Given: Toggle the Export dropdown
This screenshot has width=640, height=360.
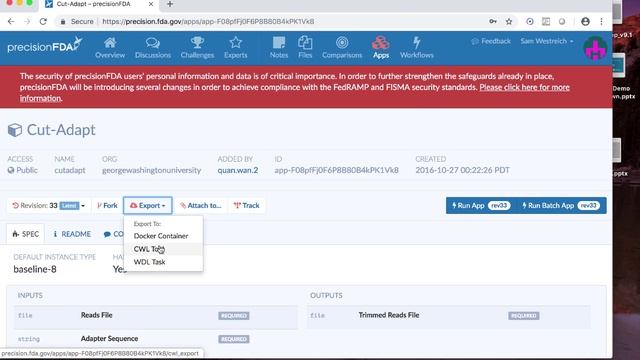Looking at the screenshot, I should pyautogui.click(x=148, y=205).
